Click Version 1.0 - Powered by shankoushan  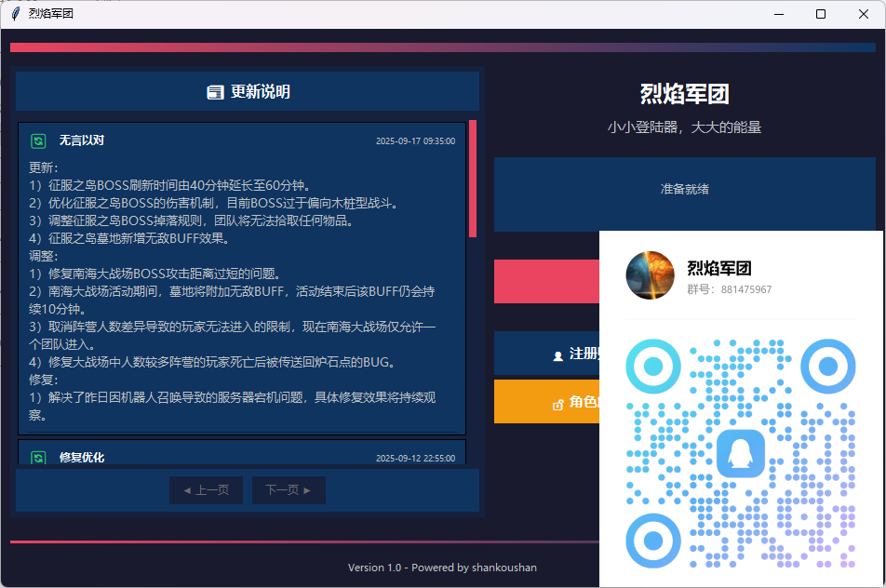[x=442, y=568]
